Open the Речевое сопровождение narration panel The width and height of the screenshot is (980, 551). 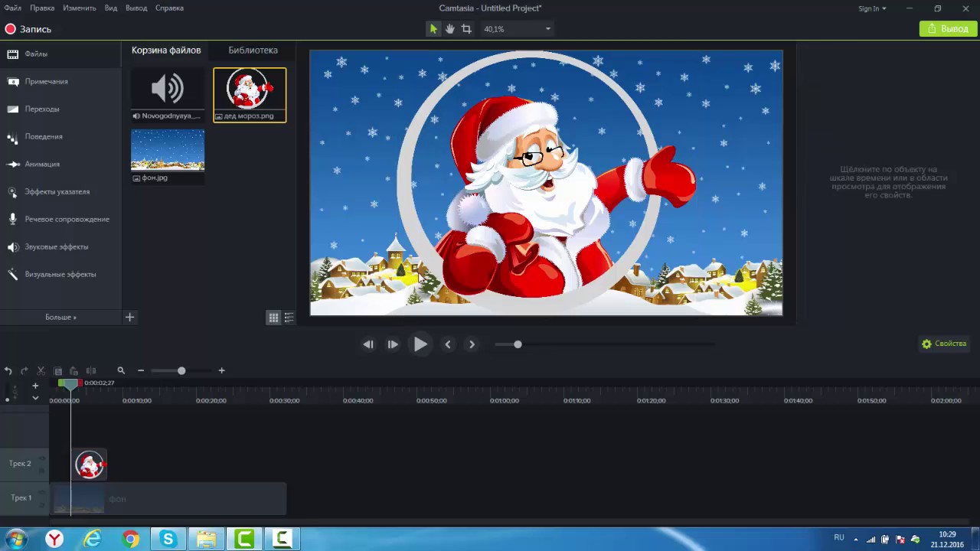click(60, 220)
